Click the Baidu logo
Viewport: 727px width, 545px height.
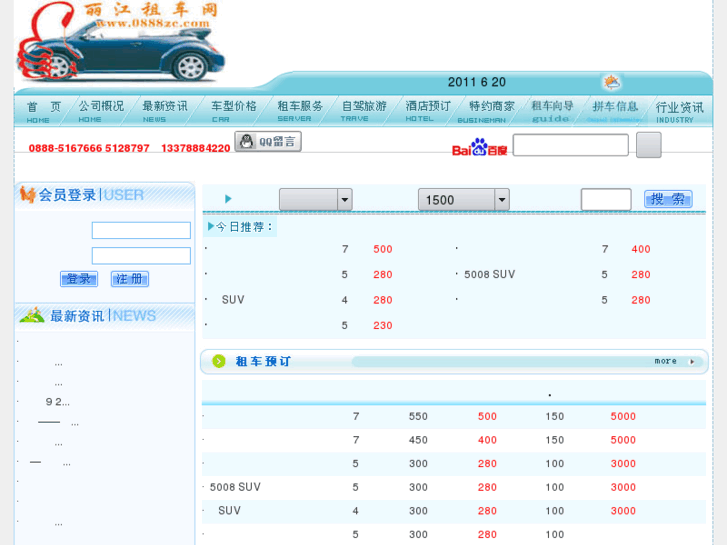(x=479, y=148)
